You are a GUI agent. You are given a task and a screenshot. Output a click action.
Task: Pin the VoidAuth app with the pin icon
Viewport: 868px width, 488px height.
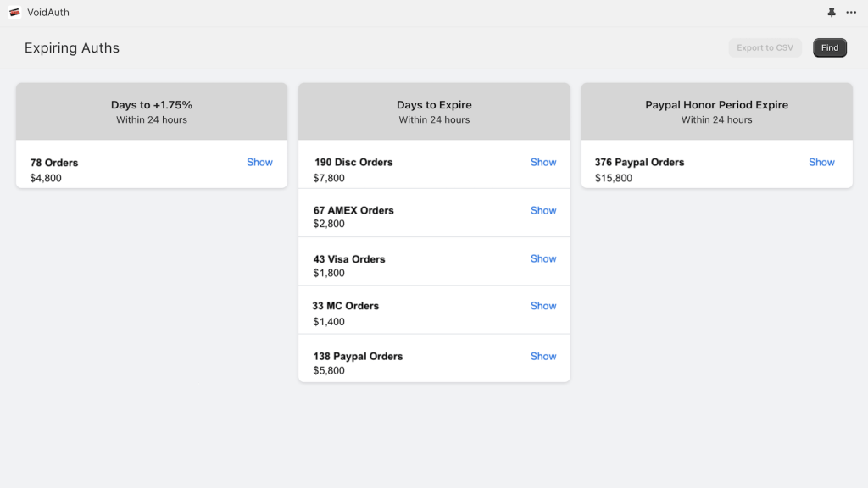(x=832, y=13)
